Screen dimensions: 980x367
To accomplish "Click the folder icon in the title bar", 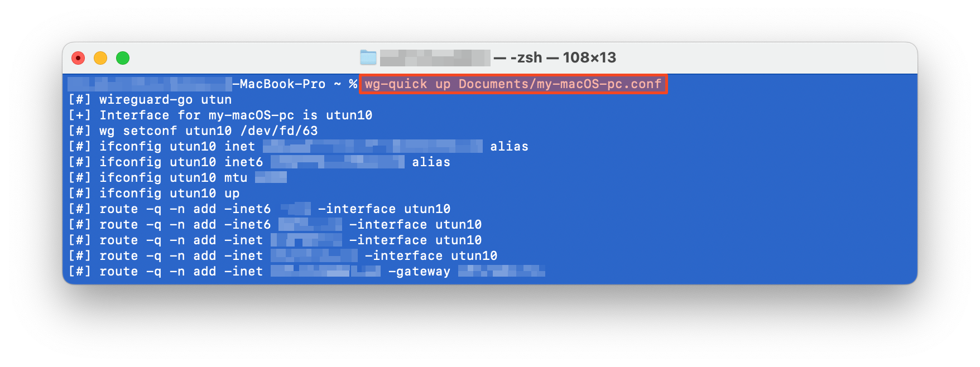I will pos(368,57).
